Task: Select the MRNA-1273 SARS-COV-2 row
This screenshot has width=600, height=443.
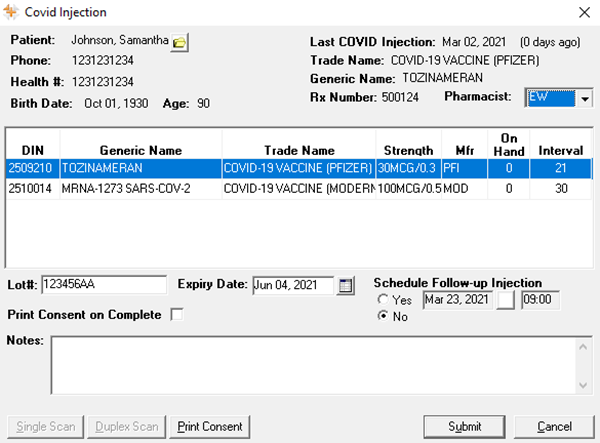Action: click(299, 189)
